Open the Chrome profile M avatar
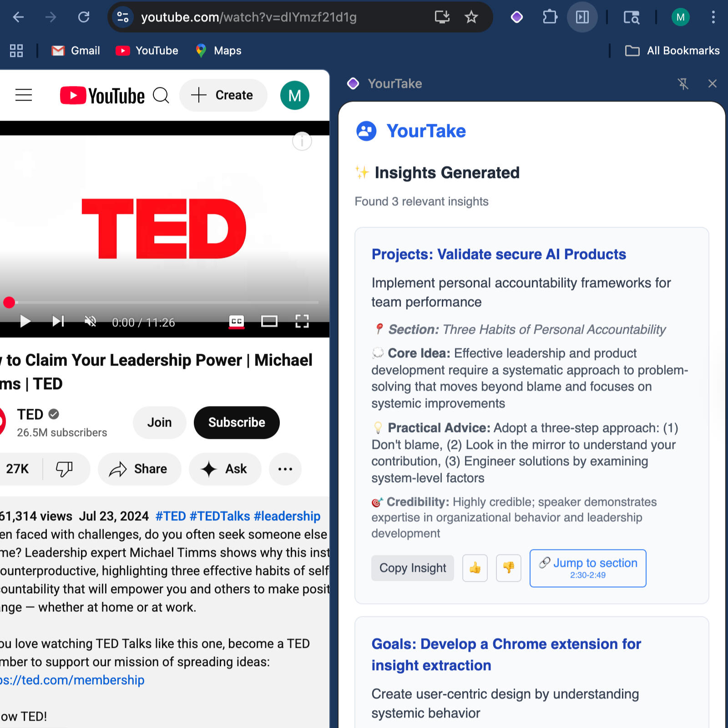This screenshot has height=728, width=728. click(x=681, y=17)
